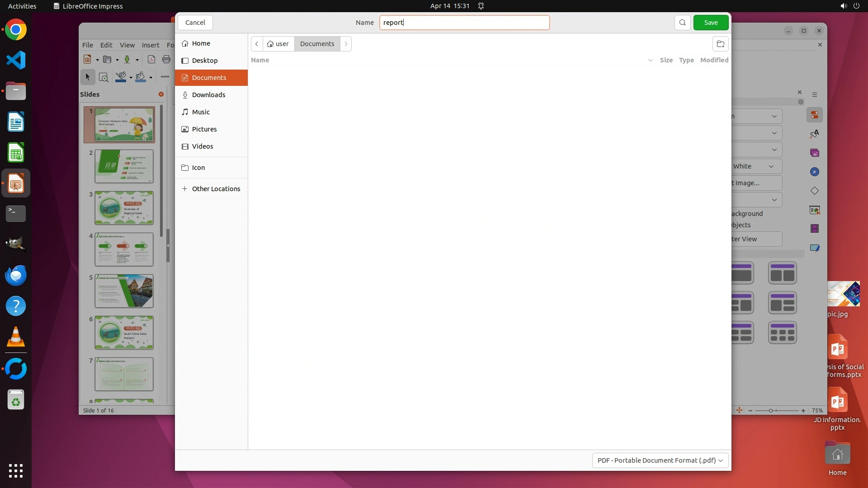Click the Print toolbar icon
868x488 pixels.
pyautogui.click(x=166, y=60)
